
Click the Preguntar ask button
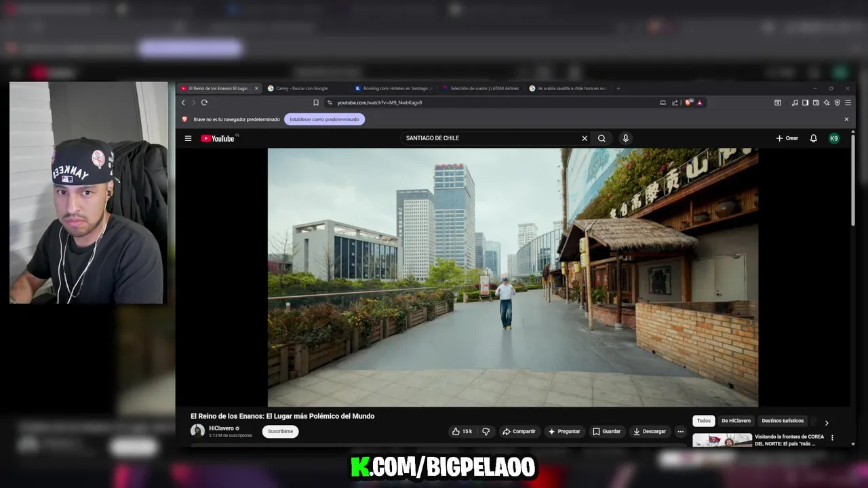point(564,431)
